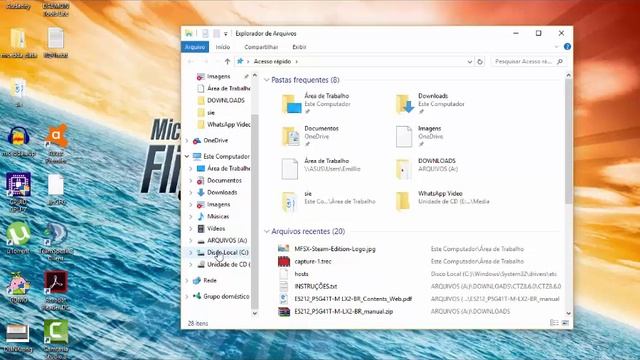
Task: Select E5212_P5G41T-M-LX2-BR_manual.zip
Action: tap(344, 311)
